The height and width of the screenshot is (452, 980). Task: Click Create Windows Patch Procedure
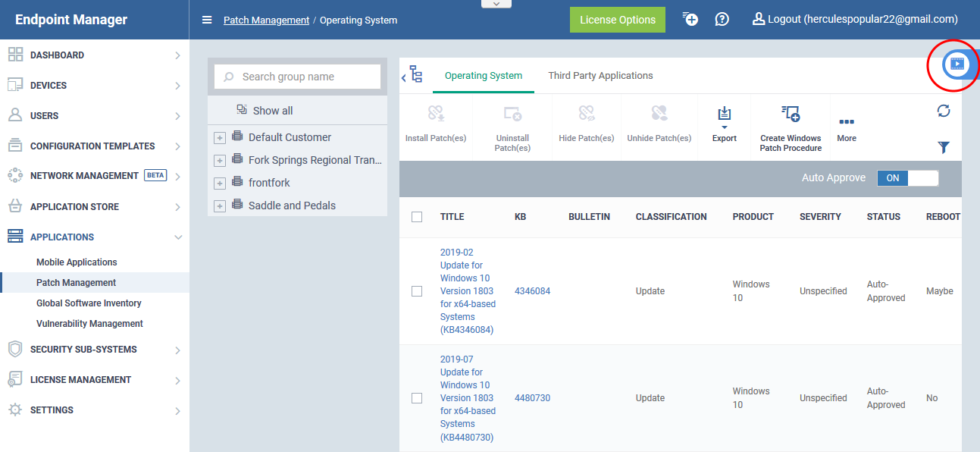coord(791,129)
